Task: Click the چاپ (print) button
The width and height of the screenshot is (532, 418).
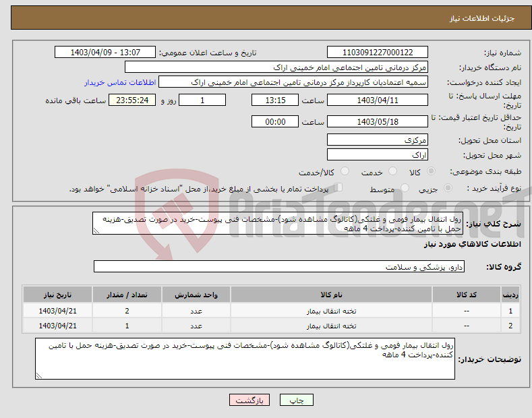Action: [x=296, y=400]
